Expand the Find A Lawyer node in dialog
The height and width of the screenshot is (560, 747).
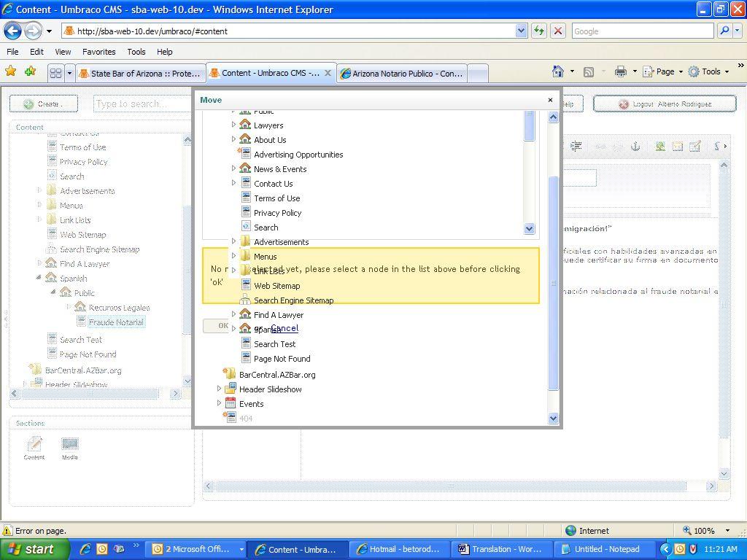[x=233, y=314]
